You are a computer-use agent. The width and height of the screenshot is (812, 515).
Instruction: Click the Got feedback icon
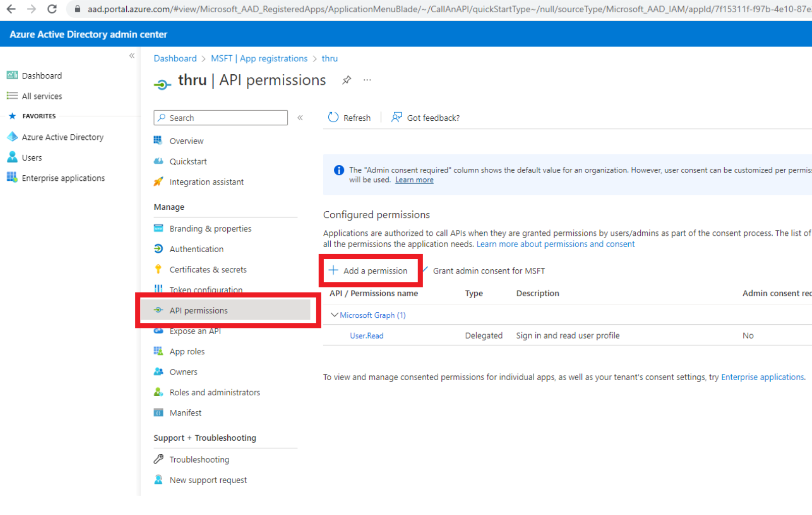tap(397, 117)
